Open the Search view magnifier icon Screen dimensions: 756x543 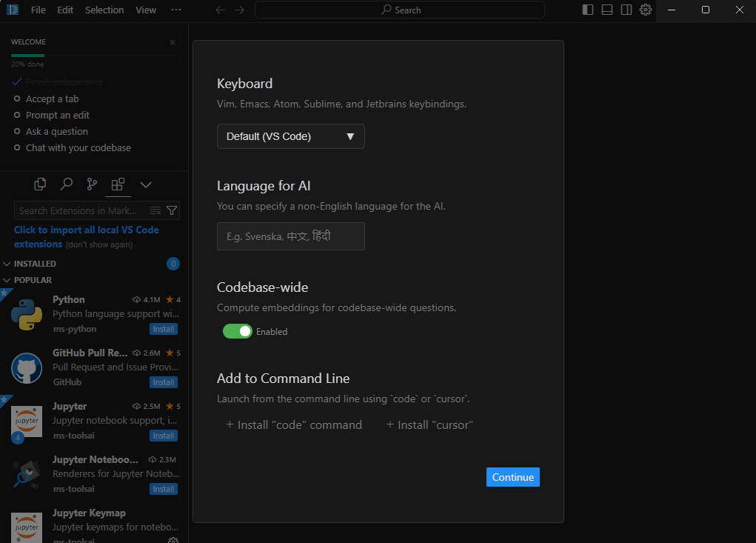click(67, 184)
